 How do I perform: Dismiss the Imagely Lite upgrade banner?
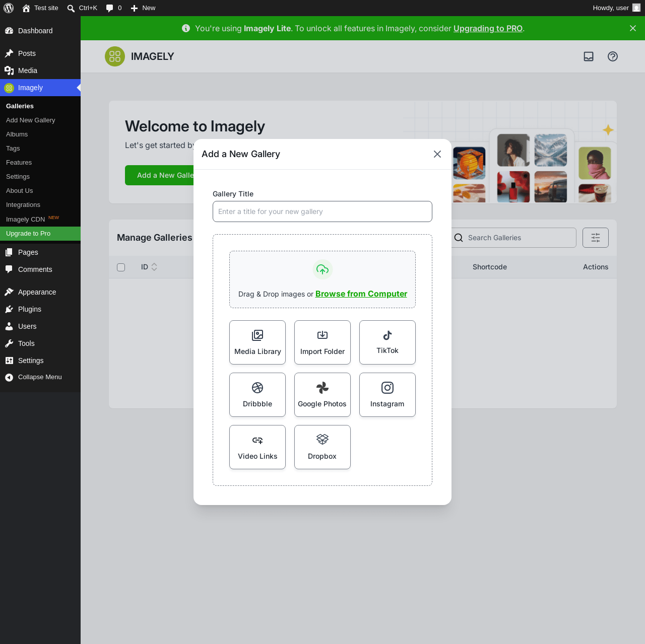pyautogui.click(x=633, y=28)
